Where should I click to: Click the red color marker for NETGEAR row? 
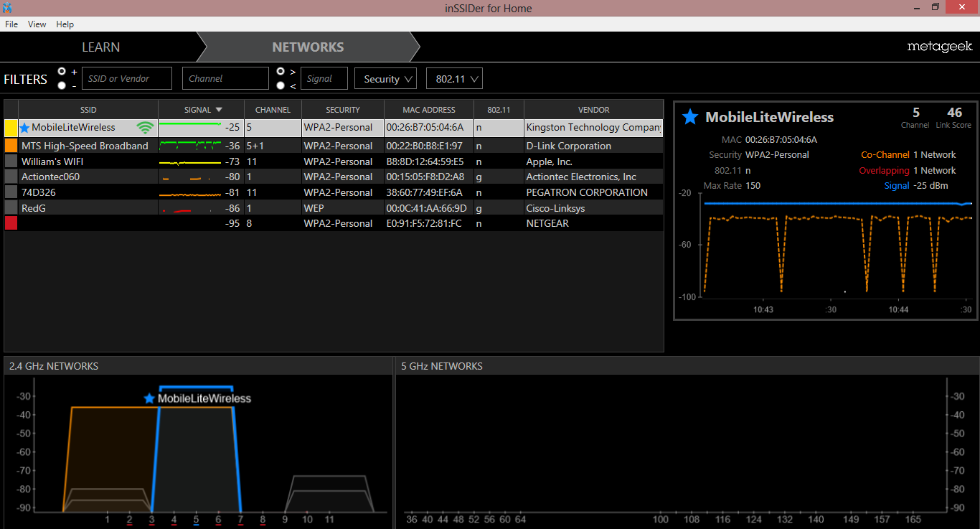(x=11, y=223)
